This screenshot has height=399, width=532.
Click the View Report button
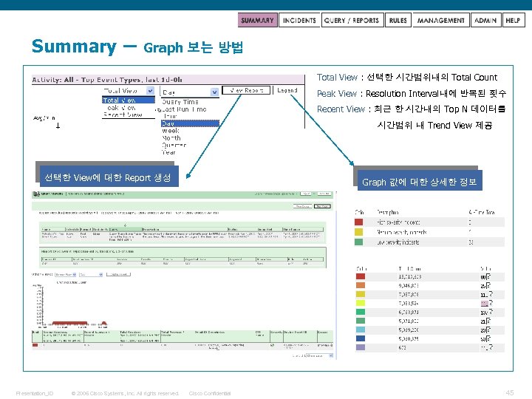click(x=246, y=90)
